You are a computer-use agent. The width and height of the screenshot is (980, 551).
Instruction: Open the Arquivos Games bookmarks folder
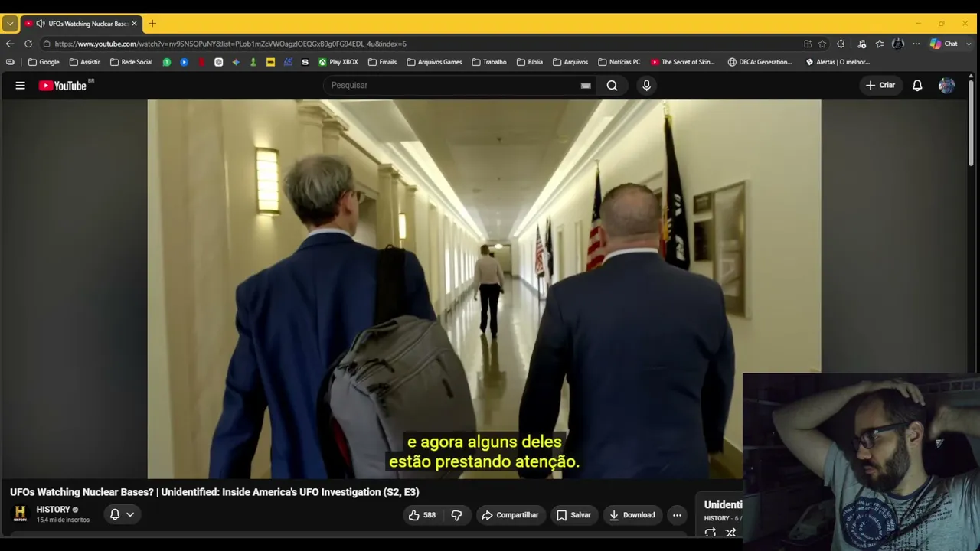[434, 62]
